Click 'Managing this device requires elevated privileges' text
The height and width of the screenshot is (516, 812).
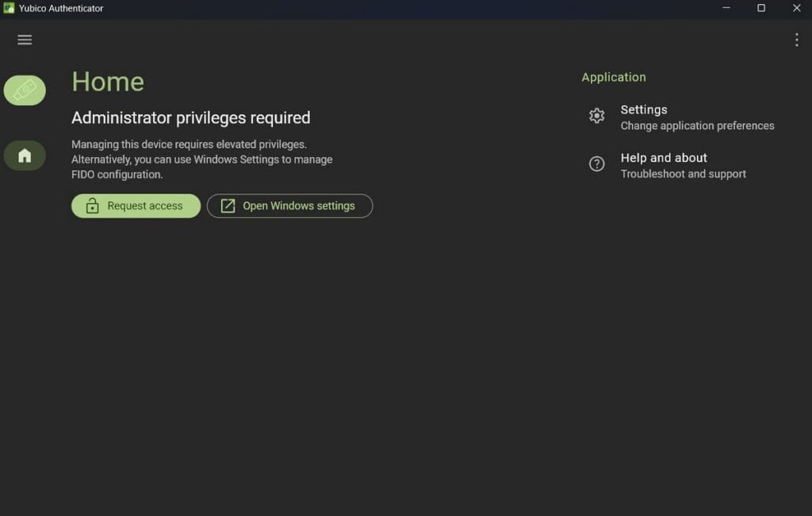coord(189,144)
